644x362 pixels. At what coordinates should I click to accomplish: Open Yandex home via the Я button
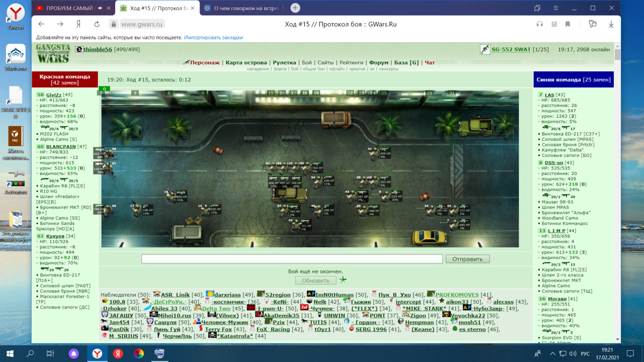(78, 24)
